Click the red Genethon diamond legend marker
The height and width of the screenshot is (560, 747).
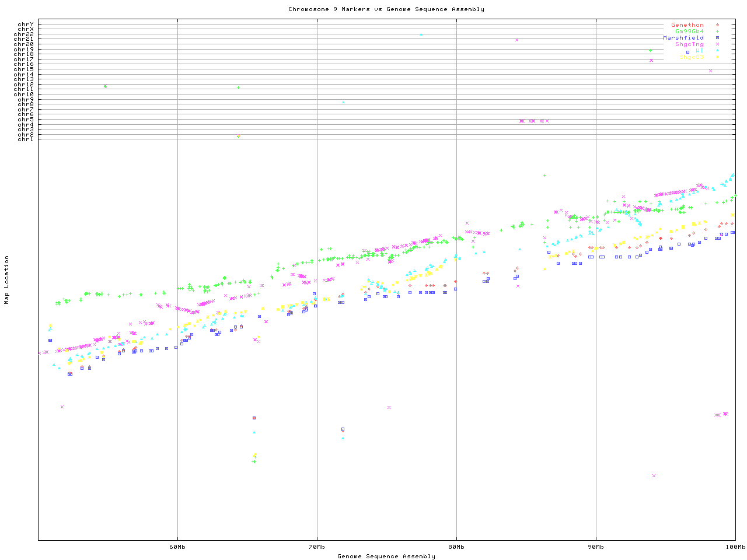pos(717,25)
